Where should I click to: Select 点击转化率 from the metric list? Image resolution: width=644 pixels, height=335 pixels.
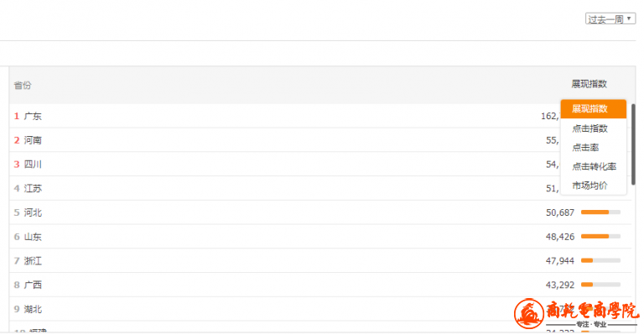point(593,166)
